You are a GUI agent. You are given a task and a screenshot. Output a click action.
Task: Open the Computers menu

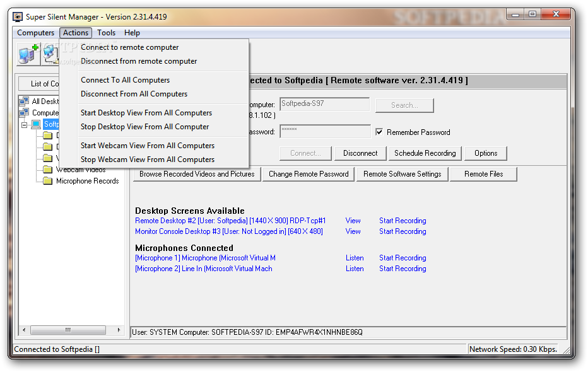point(35,33)
